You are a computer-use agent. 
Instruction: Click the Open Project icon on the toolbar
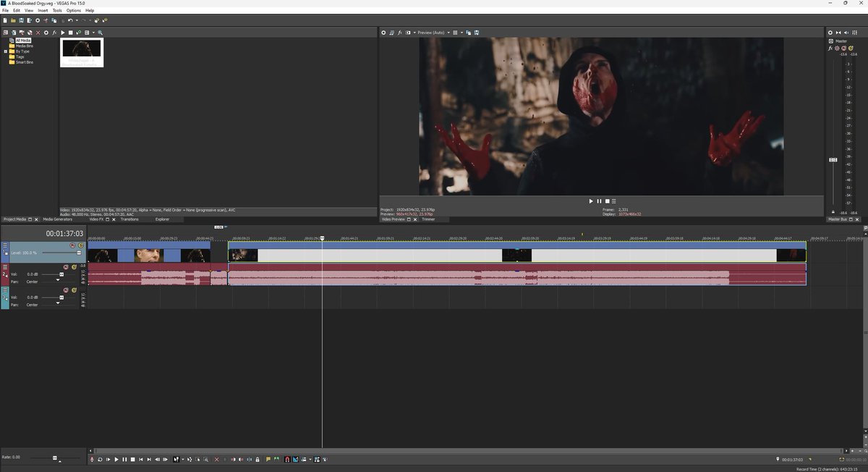(12, 22)
